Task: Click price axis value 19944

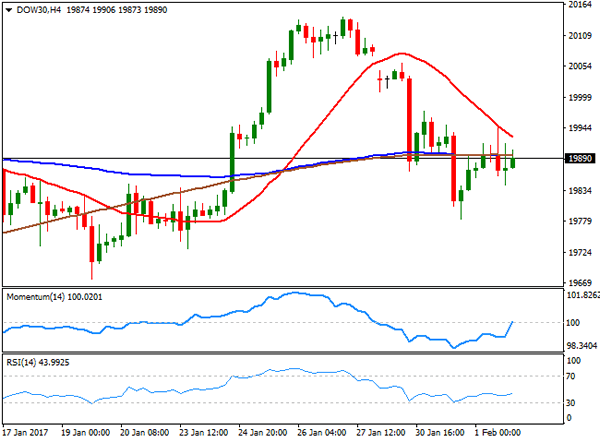Action: (580, 128)
